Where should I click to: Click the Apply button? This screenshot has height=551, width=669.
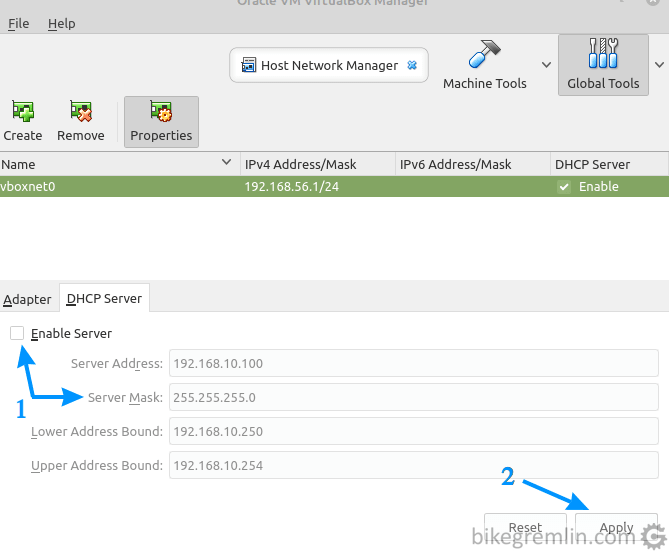pyautogui.click(x=616, y=528)
